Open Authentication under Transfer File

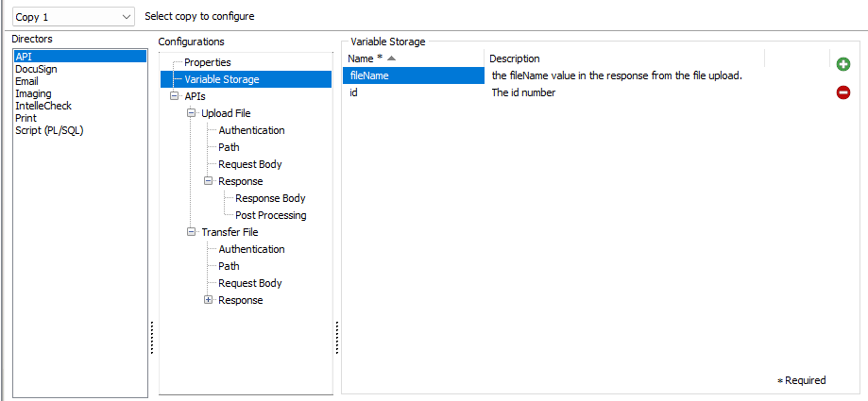pos(251,249)
